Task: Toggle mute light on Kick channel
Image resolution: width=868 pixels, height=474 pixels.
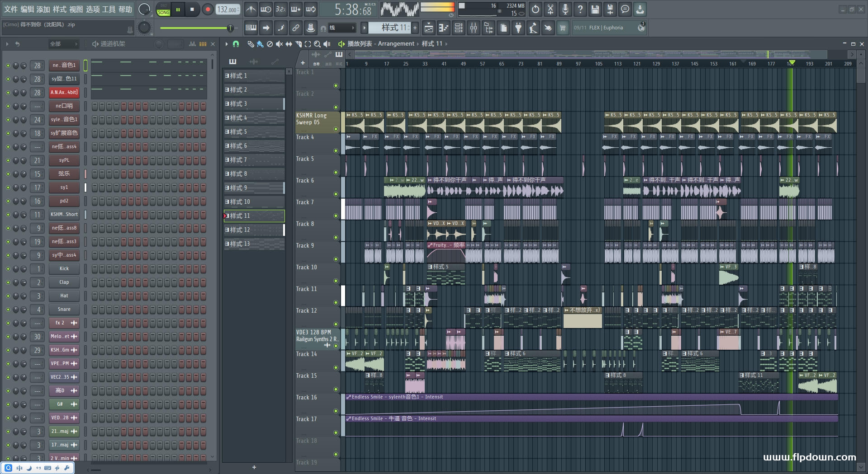Action: click(8, 269)
